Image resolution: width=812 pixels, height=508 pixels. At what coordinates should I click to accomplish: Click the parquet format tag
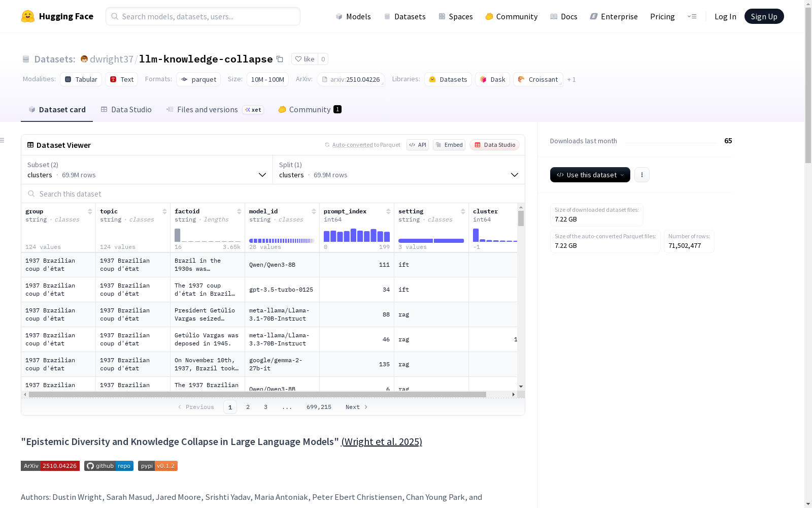click(198, 79)
